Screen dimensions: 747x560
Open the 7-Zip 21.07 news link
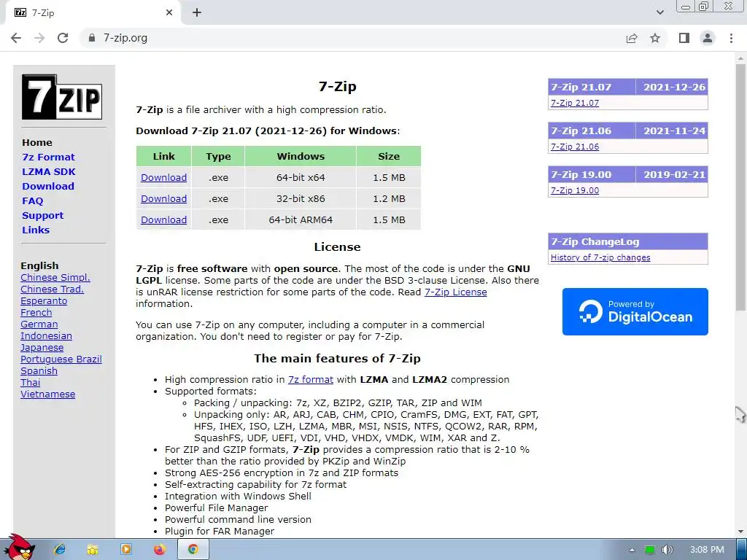(575, 103)
